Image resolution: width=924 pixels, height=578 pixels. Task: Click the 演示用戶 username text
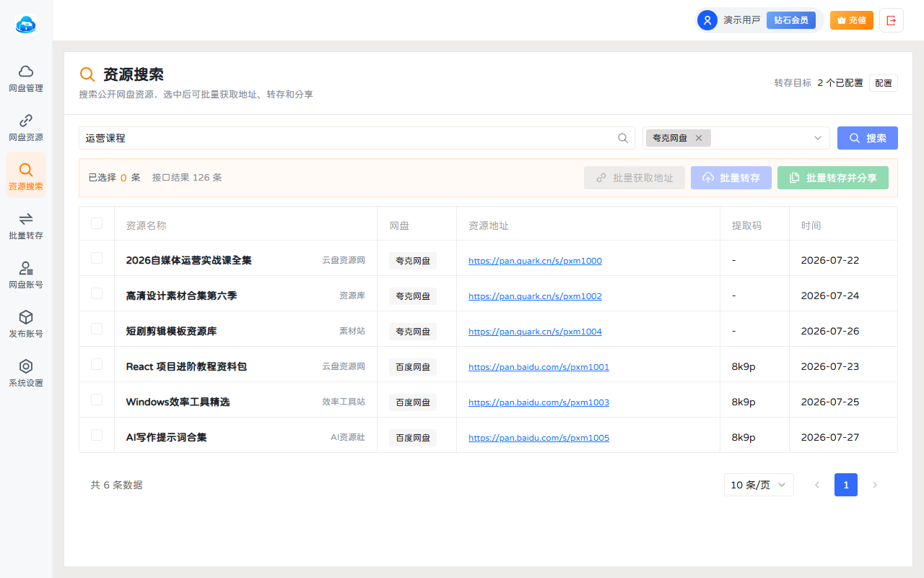pos(742,20)
